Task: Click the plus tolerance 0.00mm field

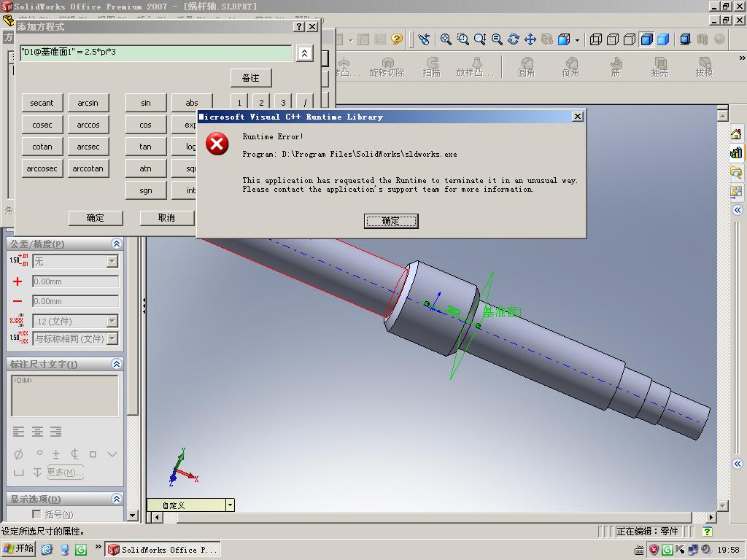Action: pos(75,281)
